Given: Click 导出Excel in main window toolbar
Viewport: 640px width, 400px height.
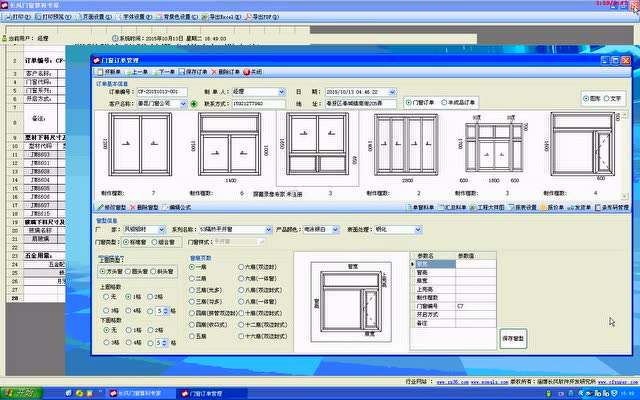Looking at the screenshot, I should (x=221, y=17).
